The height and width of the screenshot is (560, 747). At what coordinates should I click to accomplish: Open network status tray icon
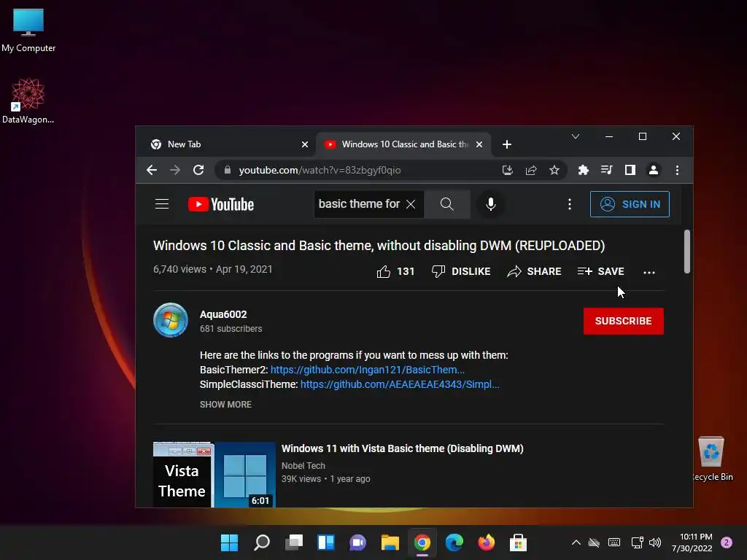tap(637, 542)
